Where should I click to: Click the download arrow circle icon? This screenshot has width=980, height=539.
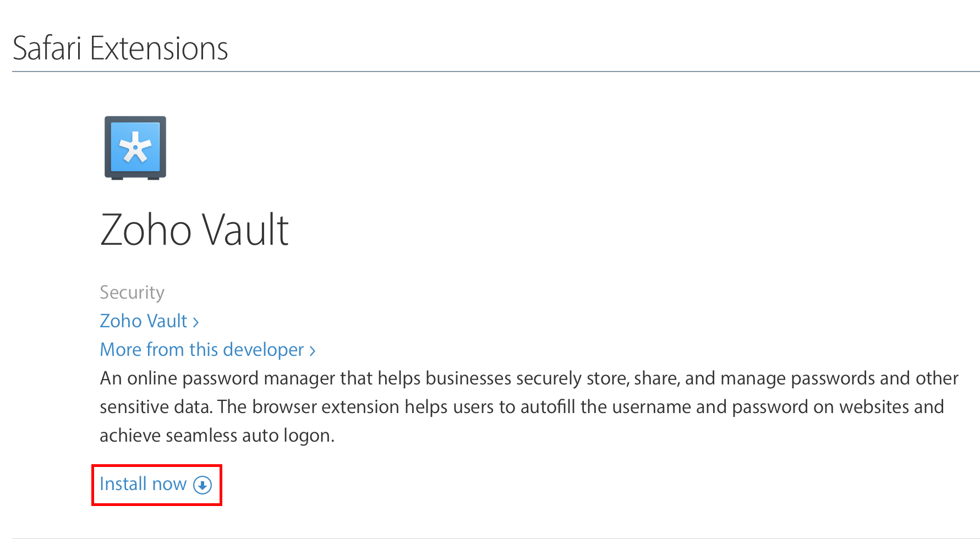pyautogui.click(x=202, y=485)
